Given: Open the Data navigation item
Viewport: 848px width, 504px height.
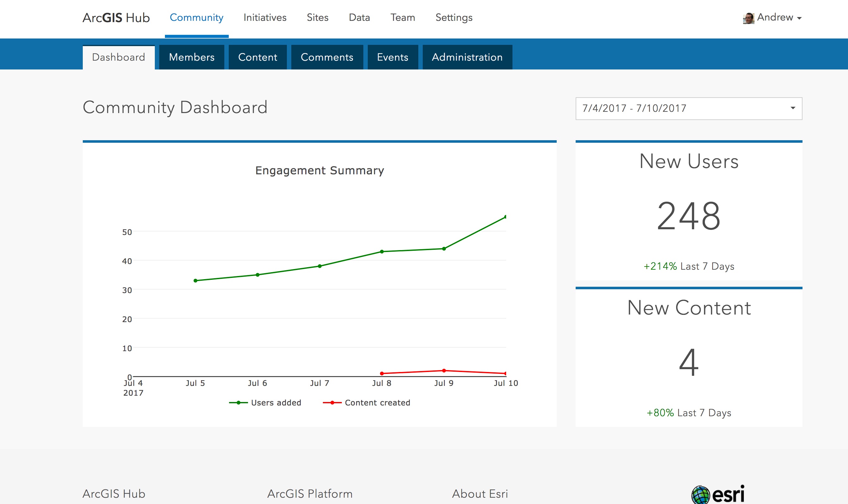Looking at the screenshot, I should [x=359, y=18].
